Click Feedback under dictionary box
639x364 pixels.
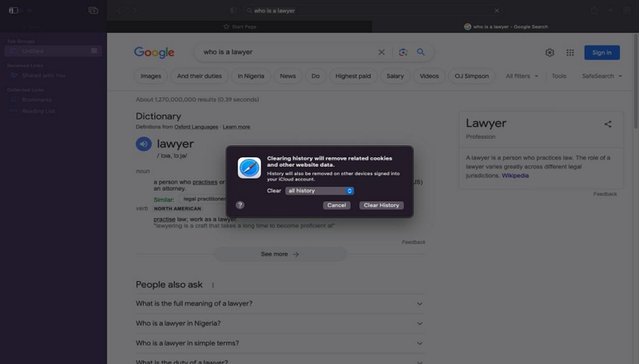413,242
